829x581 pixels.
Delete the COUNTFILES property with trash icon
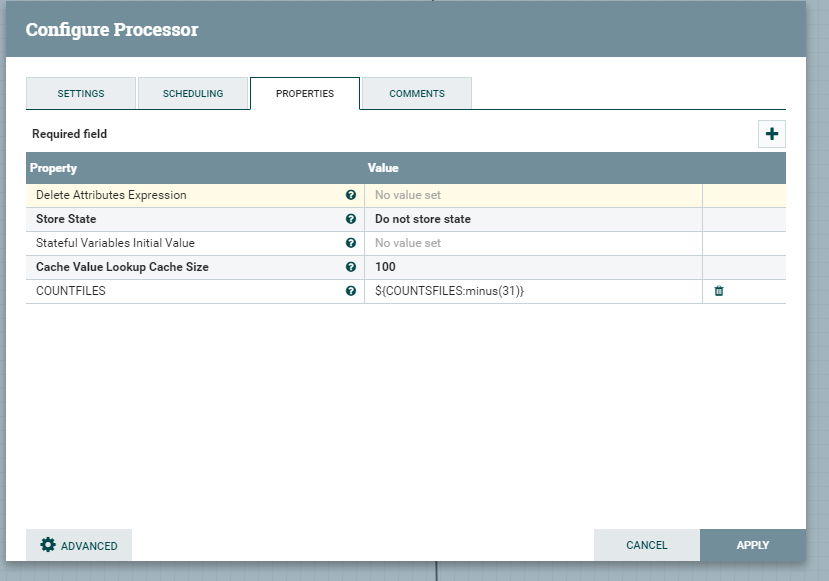pos(718,291)
